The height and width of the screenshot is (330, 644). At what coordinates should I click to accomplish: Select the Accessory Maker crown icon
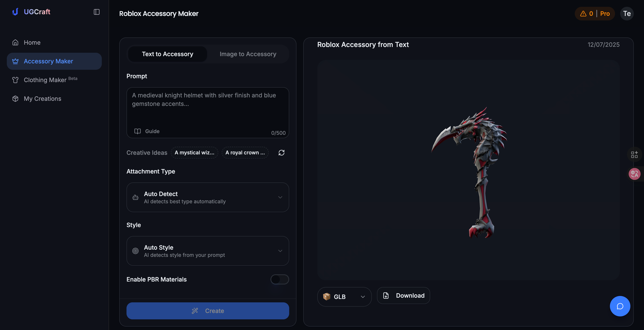click(x=15, y=61)
